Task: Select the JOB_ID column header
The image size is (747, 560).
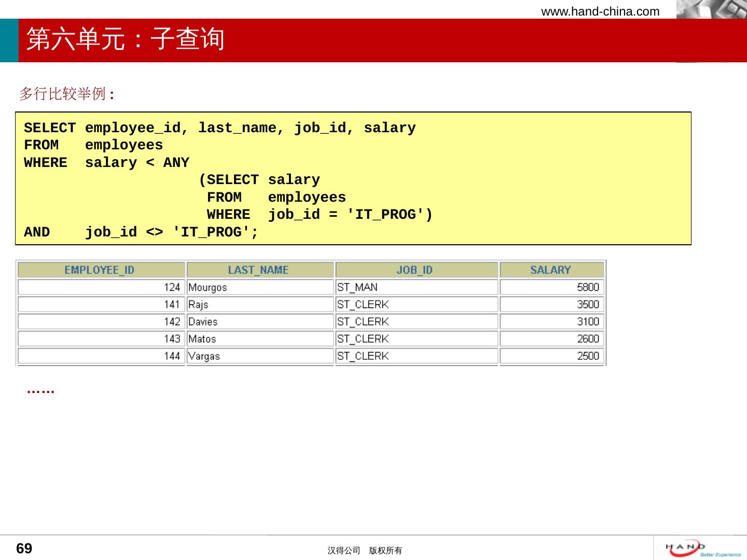Action: click(x=414, y=270)
